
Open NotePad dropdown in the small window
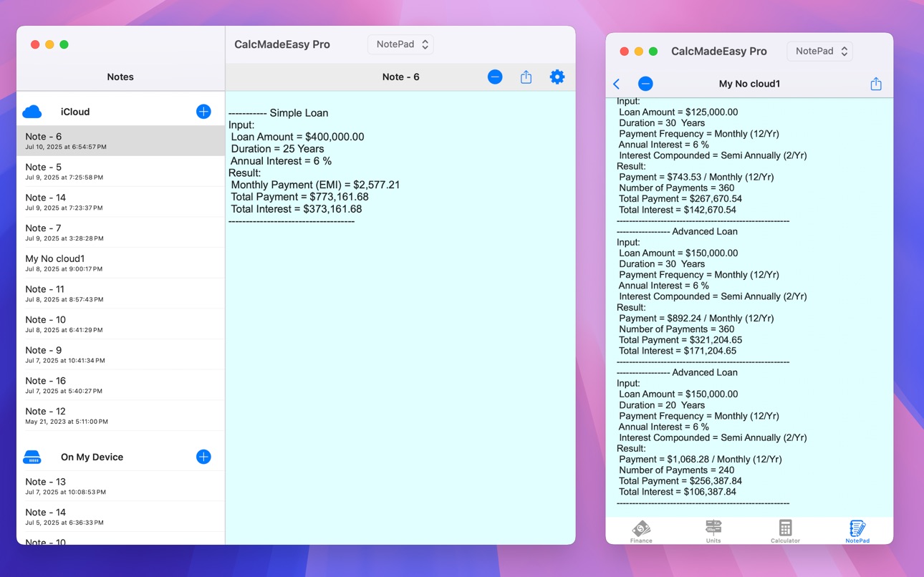coord(820,52)
